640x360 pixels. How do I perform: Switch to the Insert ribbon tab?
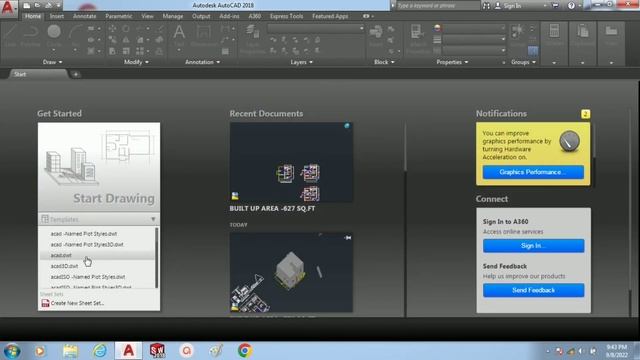click(57, 16)
